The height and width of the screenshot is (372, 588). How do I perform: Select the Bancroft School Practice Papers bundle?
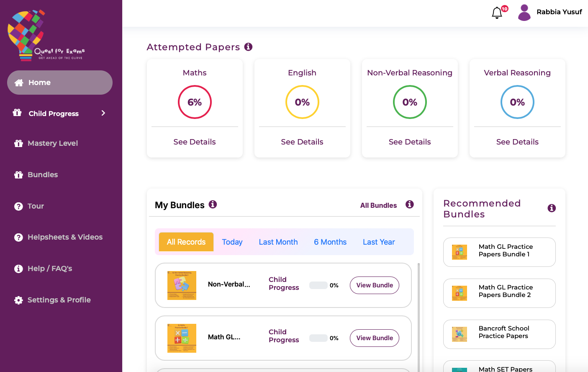(x=499, y=334)
